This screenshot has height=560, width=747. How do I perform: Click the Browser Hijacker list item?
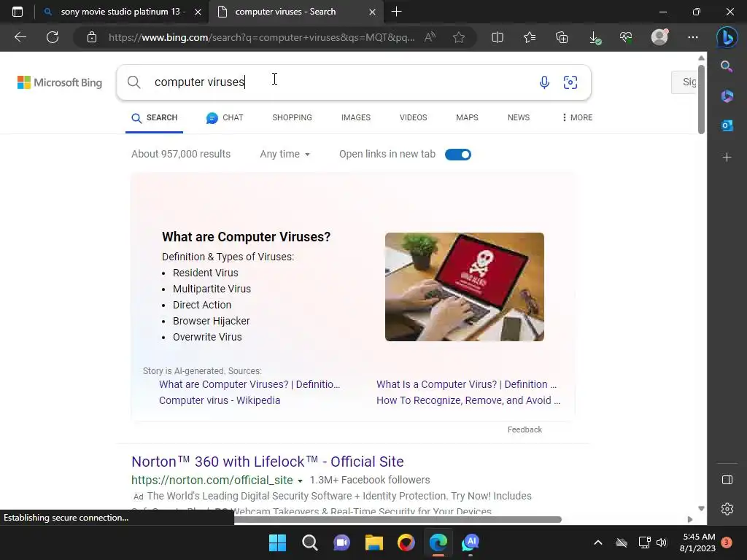coord(211,321)
